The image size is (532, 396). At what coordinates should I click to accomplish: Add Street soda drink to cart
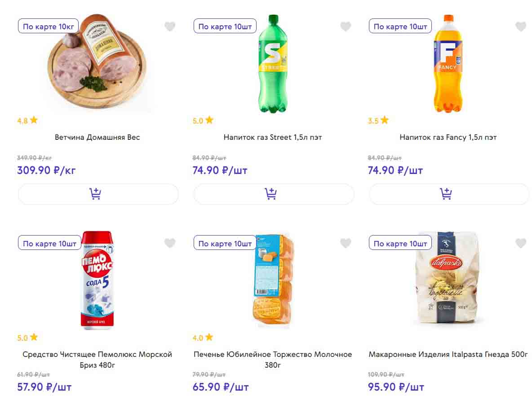[x=273, y=194]
